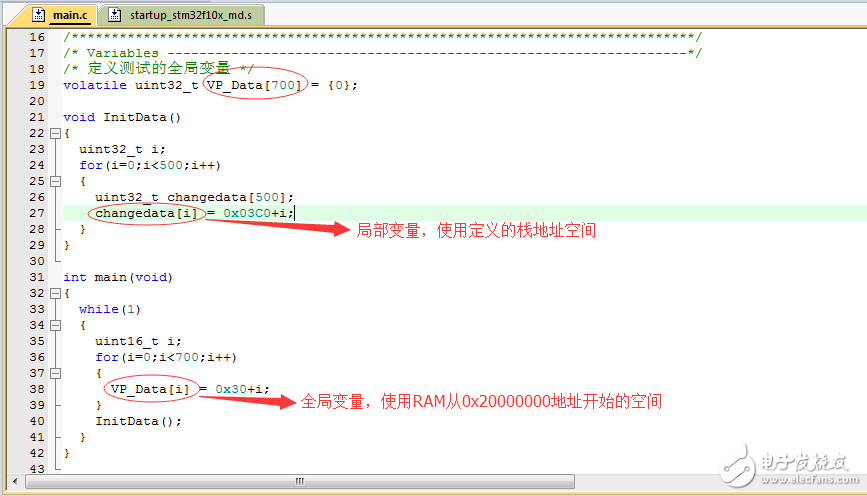Collapse the for-loop block fold at line 25
The height and width of the screenshot is (496, 867).
point(55,181)
